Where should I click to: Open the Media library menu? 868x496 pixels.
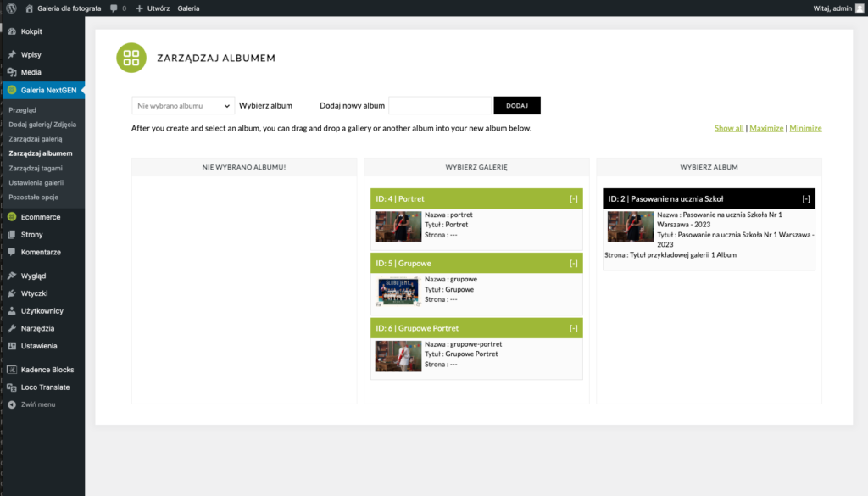[x=31, y=72]
